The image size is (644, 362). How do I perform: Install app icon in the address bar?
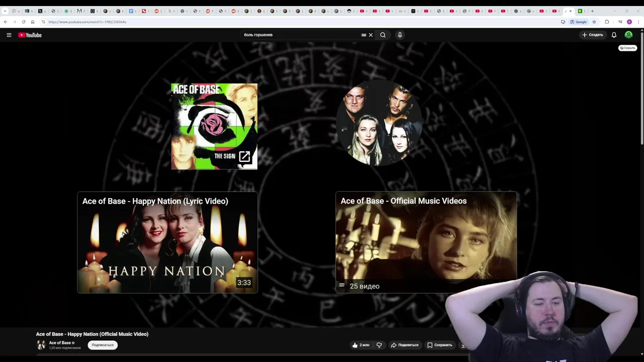[x=563, y=22]
